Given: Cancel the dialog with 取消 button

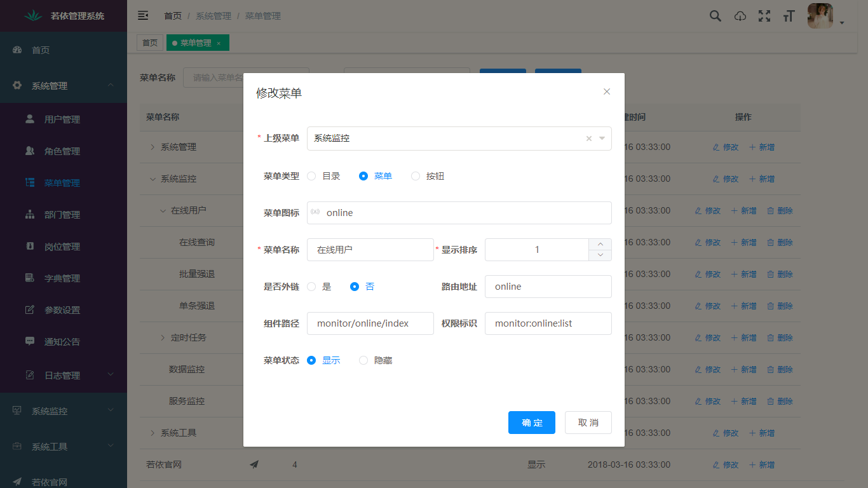Looking at the screenshot, I should [588, 423].
